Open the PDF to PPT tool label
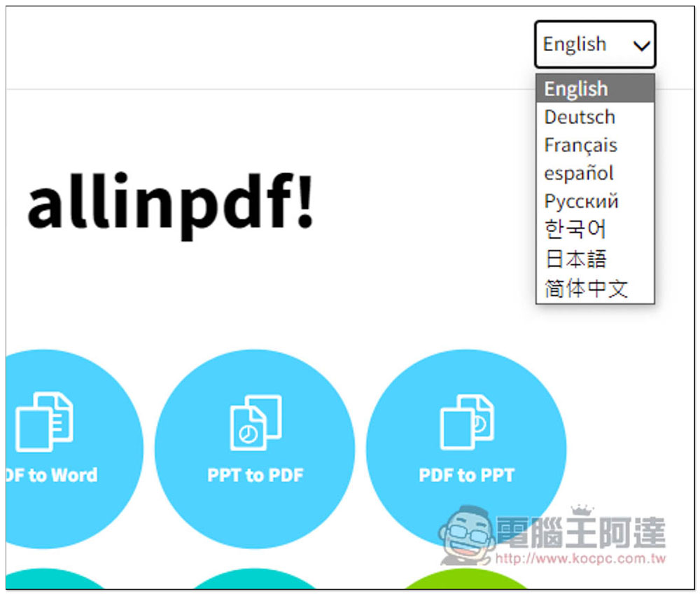 [466, 475]
